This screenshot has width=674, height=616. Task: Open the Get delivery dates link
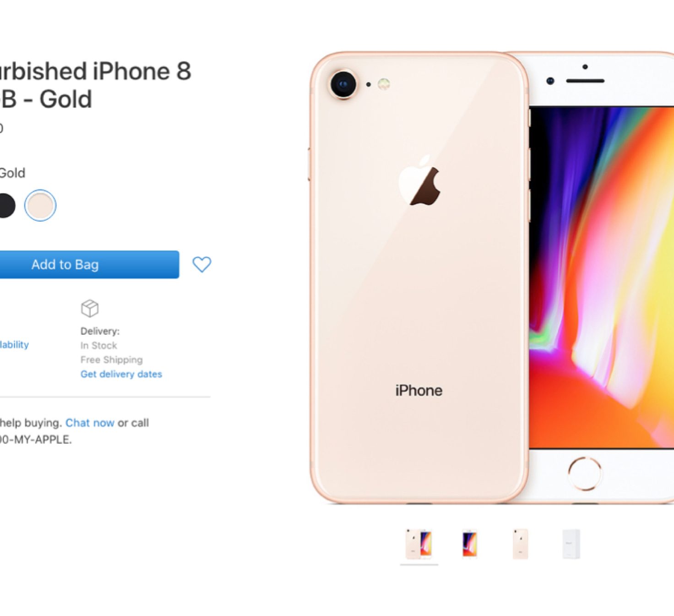(x=121, y=374)
